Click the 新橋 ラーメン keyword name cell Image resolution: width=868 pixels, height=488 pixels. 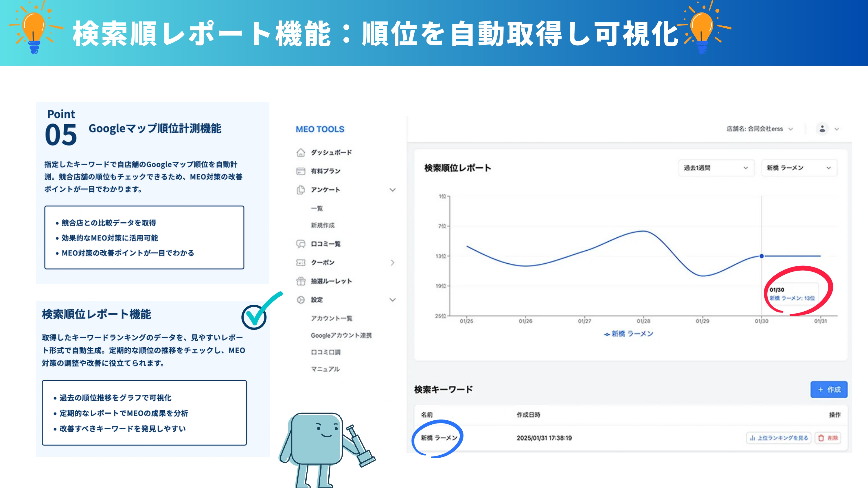[439, 438]
